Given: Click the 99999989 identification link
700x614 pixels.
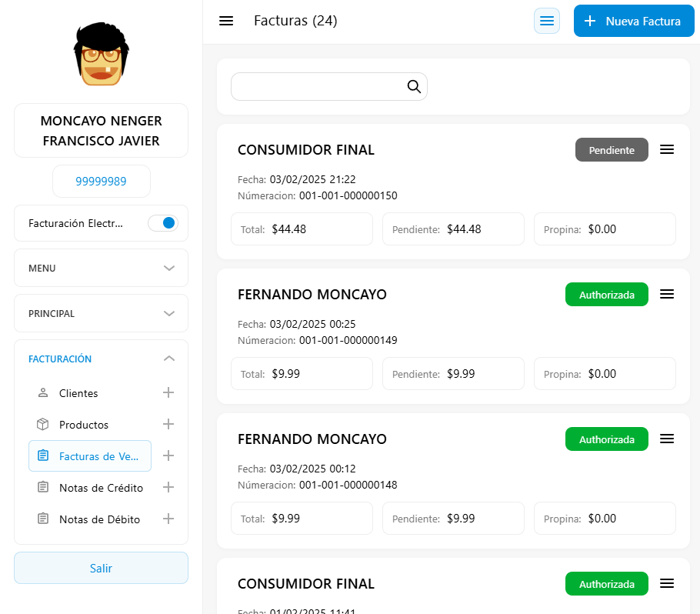Looking at the screenshot, I should (101, 182).
